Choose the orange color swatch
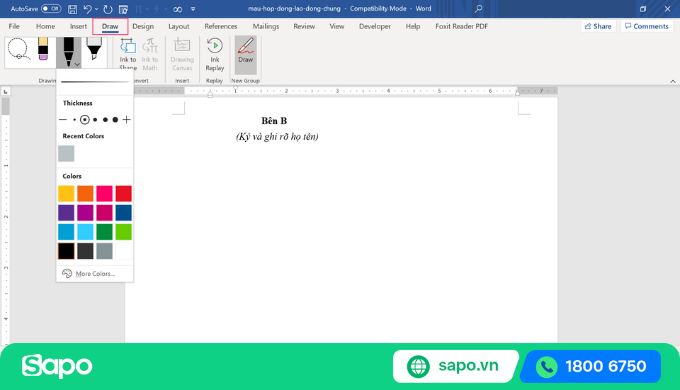The height and width of the screenshot is (390, 680). 85,193
